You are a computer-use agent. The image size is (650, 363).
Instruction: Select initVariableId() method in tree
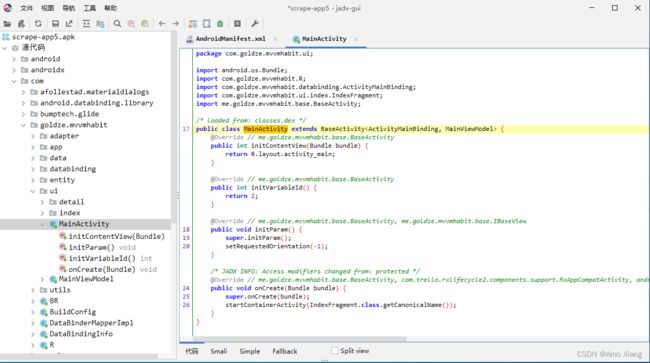(102, 258)
